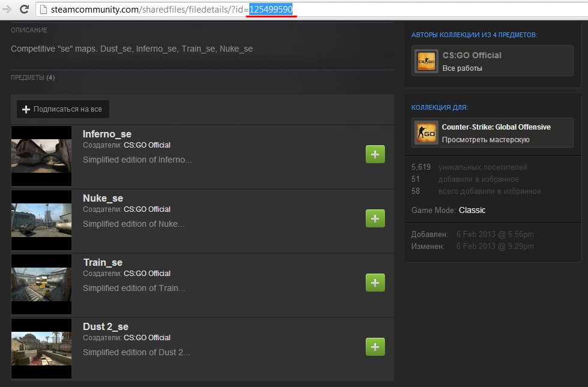The image size is (588, 387).
Task: Open the Dust 2_se title link
Action: (105, 326)
